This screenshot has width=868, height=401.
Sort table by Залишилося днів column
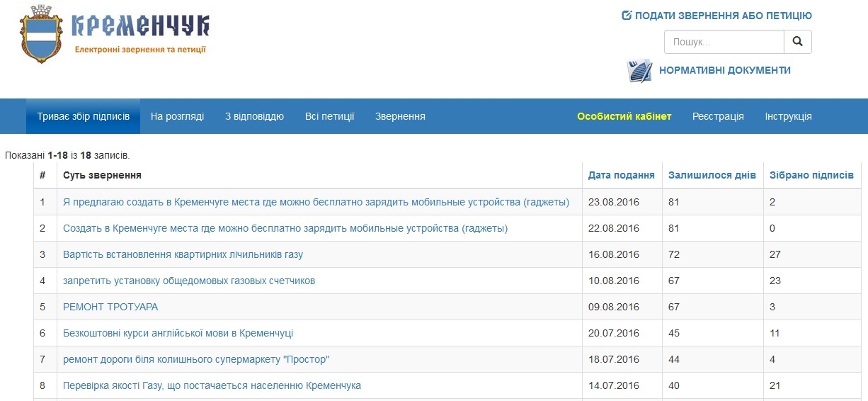712,175
